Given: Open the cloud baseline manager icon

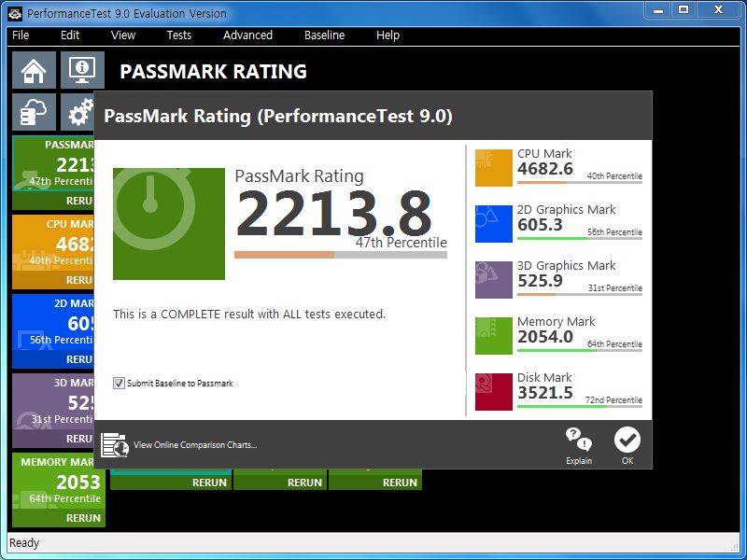Looking at the screenshot, I should [34, 112].
